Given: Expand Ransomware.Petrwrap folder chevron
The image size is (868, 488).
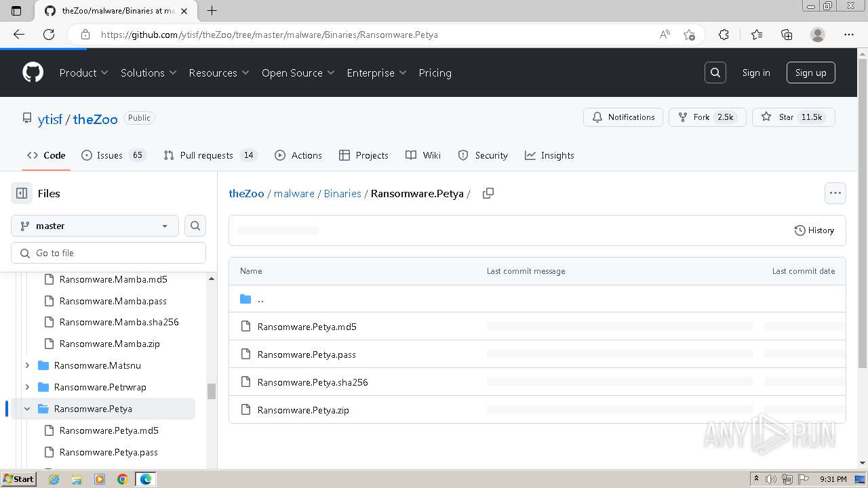Looking at the screenshot, I should click(x=27, y=387).
